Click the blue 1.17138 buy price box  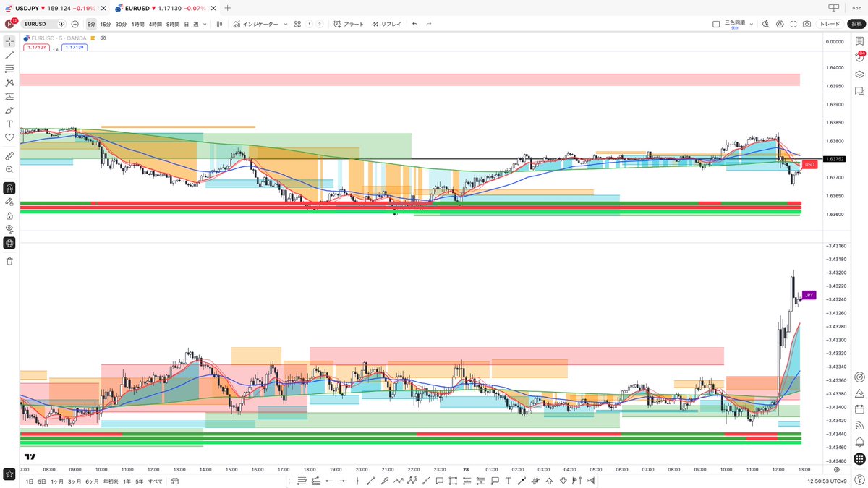74,47
